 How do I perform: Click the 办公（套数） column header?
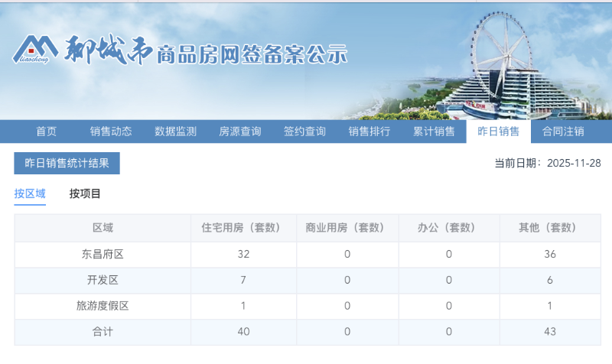(449, 228)
